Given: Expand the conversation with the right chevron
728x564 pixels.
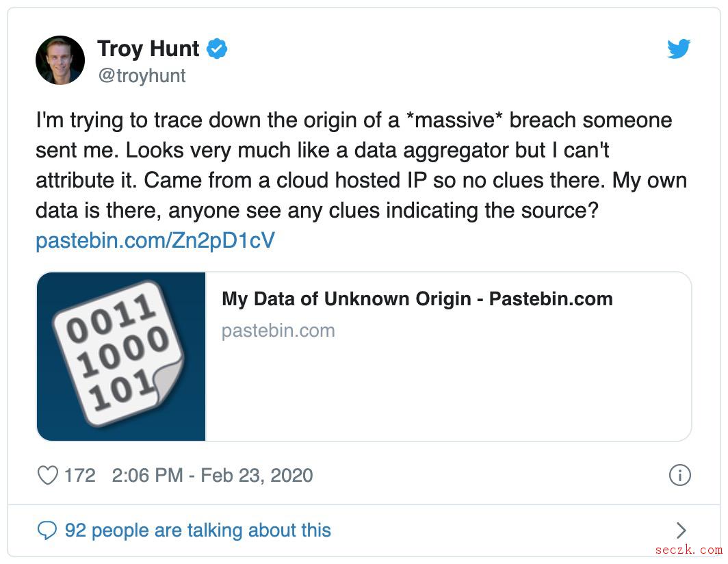Looking at the screenshot, I should [681, 530].
